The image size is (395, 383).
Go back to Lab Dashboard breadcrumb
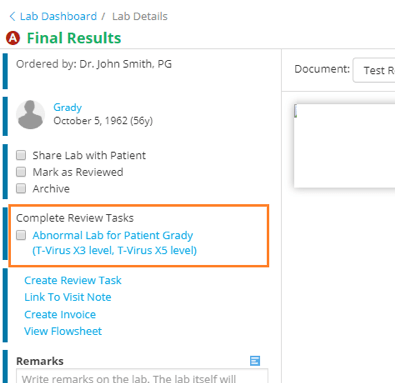58,16
